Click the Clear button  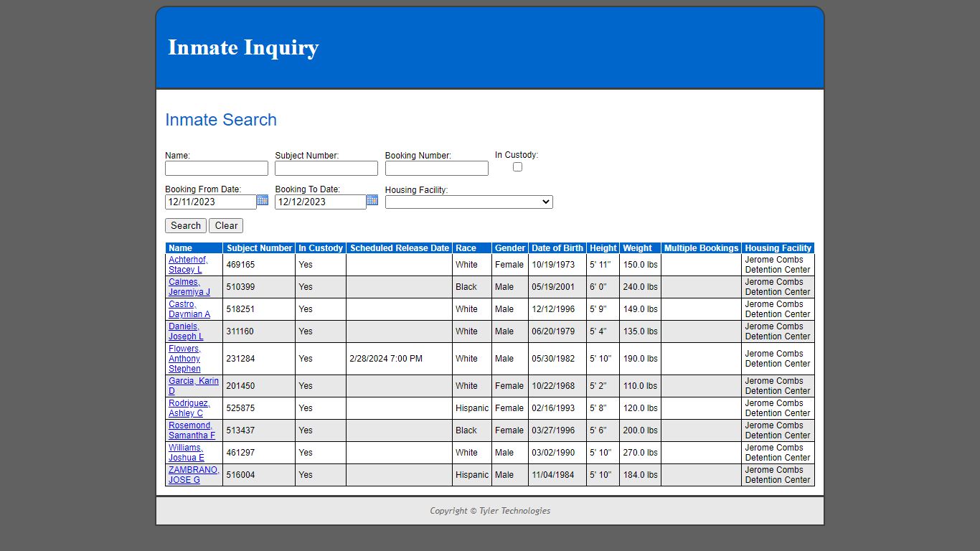(226, 225)
